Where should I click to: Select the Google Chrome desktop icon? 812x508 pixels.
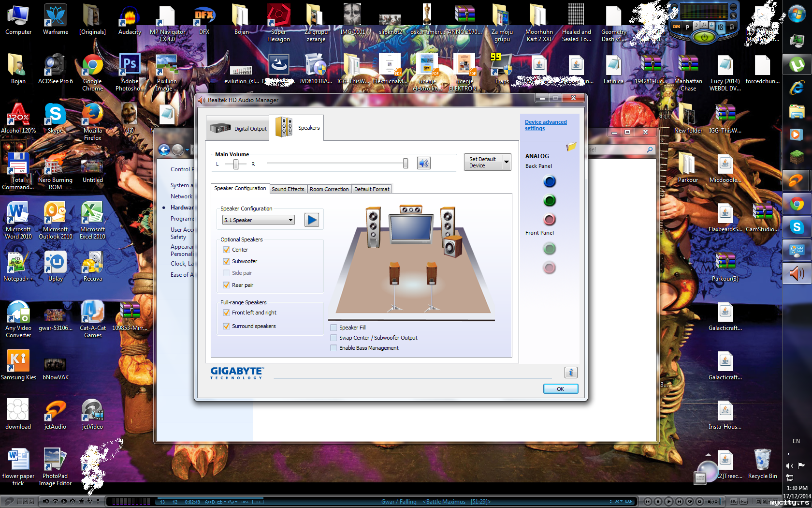(92, 73)
